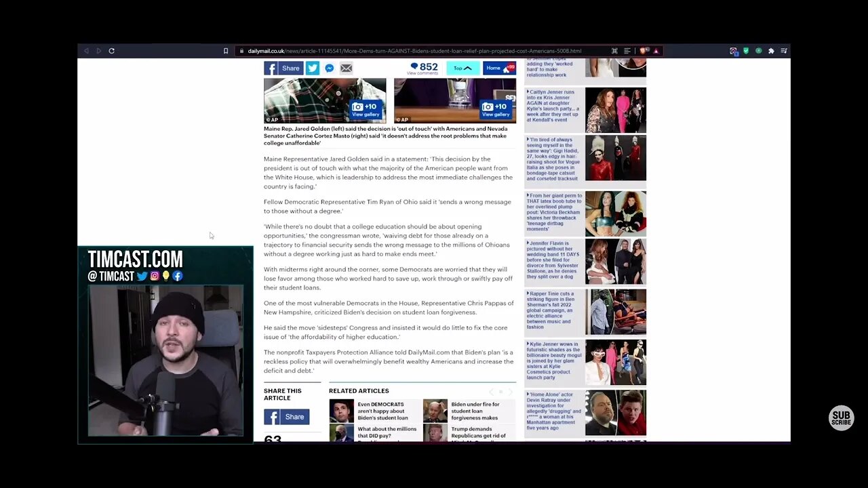The image size is (868, 488).
Task: Click the Brave shields lion icon
Action: [644, 51]
